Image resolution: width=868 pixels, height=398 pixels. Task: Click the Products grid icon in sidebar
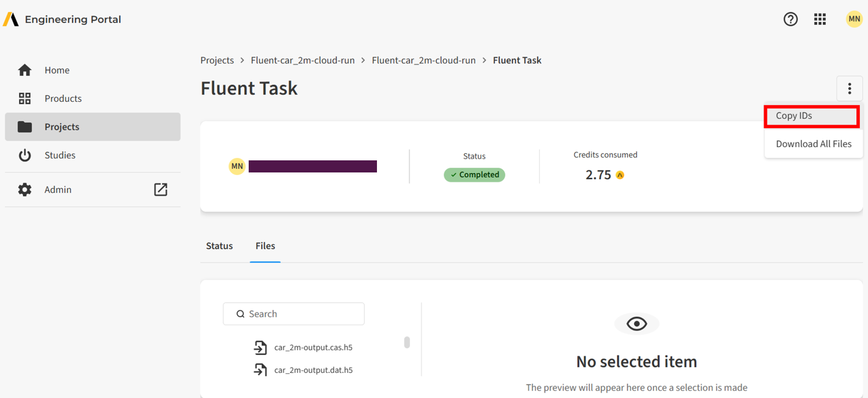click(25, 98)
